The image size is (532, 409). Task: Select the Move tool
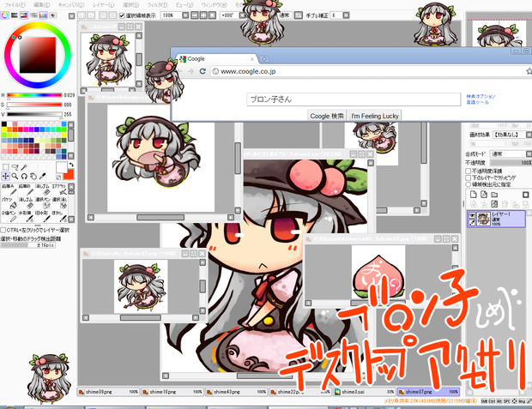click(x=6, y=176)
